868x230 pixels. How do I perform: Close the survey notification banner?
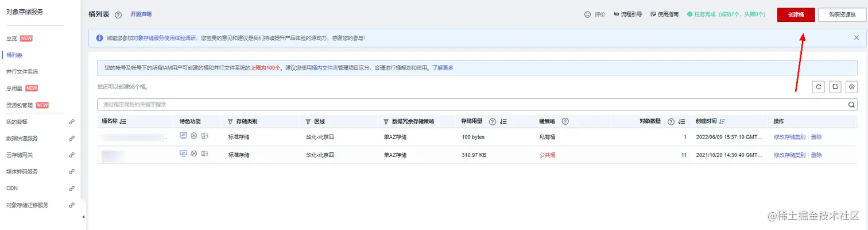click(857, 38)
